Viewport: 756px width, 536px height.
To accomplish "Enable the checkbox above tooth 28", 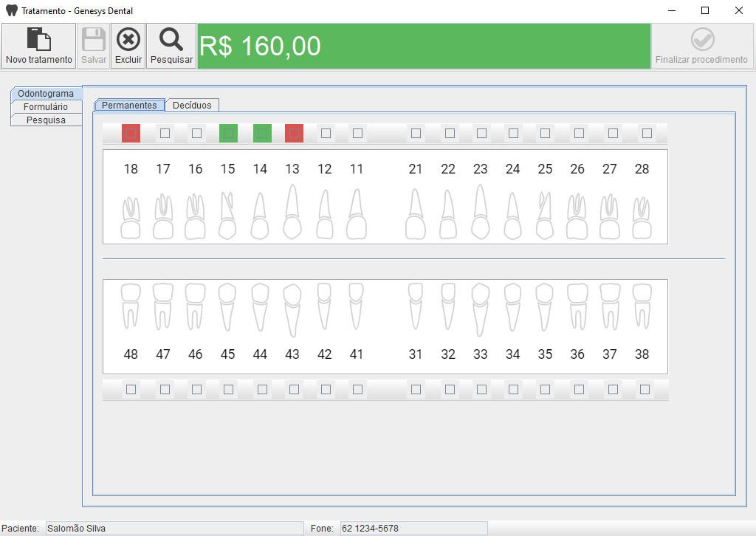I will pyautogui.click(x=647, y=134).
